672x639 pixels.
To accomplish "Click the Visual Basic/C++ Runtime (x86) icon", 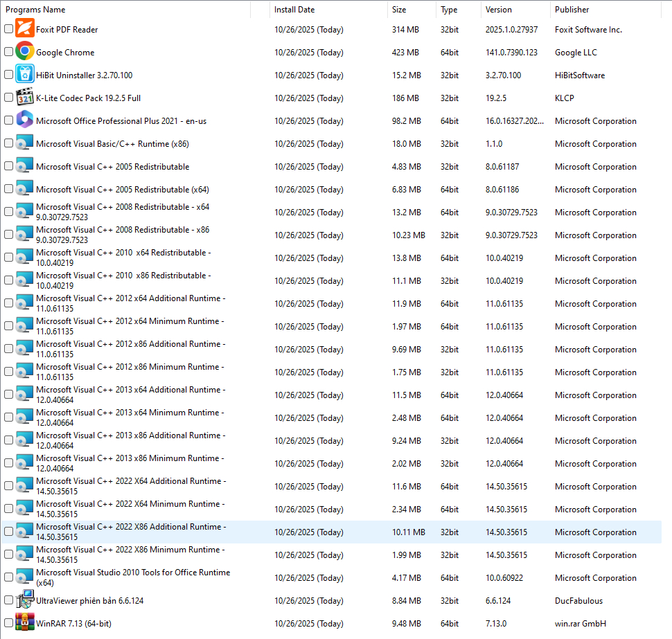I will 24,143.
